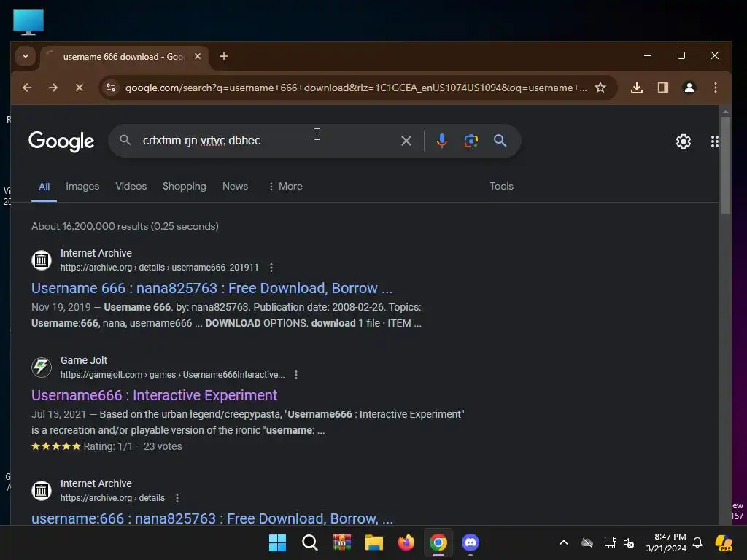Open options for first Internet Archive result
This screenshot has height=560, width=747.
271,268
